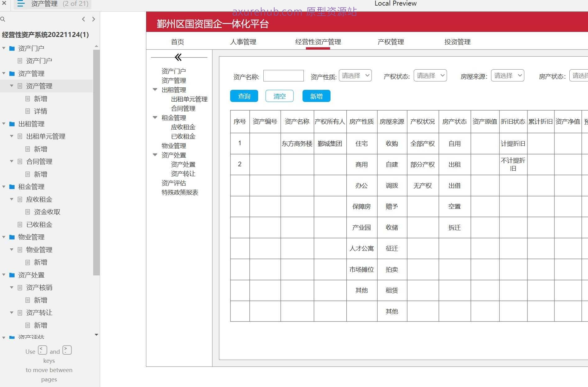Collapse 出租管理 triangle in inner menu
Screen dimensions: 588x387
coord(155,90)
